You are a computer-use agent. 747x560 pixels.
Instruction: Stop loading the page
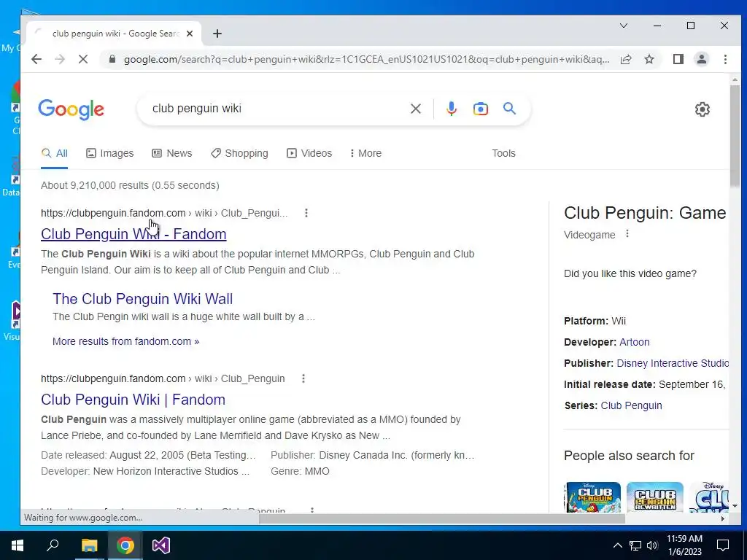[x=83, y=59]
